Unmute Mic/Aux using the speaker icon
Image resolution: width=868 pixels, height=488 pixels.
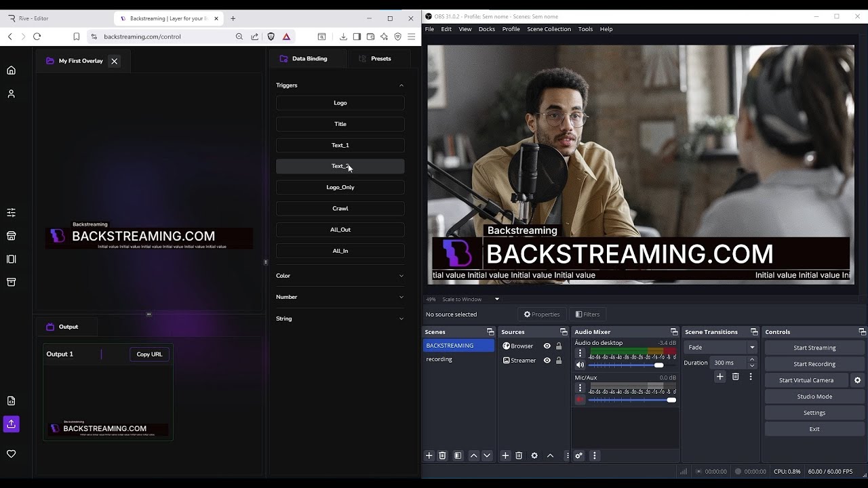pyautogui.click(x=580, y=400)
